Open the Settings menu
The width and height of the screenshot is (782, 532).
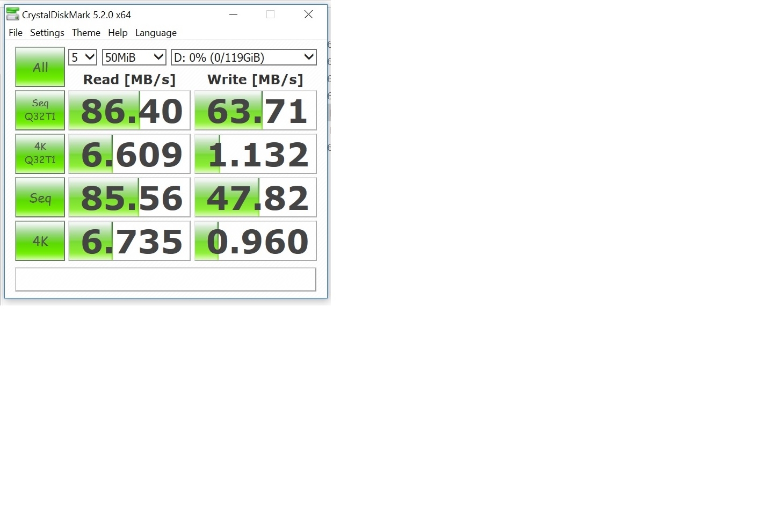47,33
